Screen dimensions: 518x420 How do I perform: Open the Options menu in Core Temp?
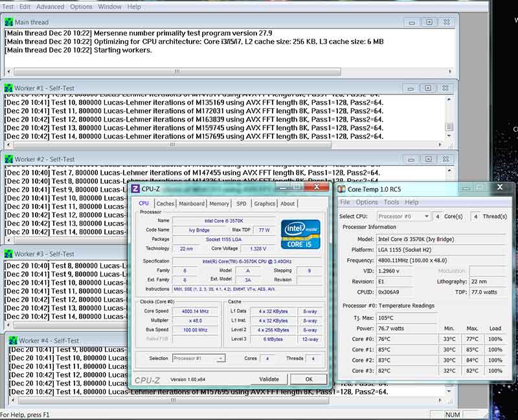tap(366, 202)
